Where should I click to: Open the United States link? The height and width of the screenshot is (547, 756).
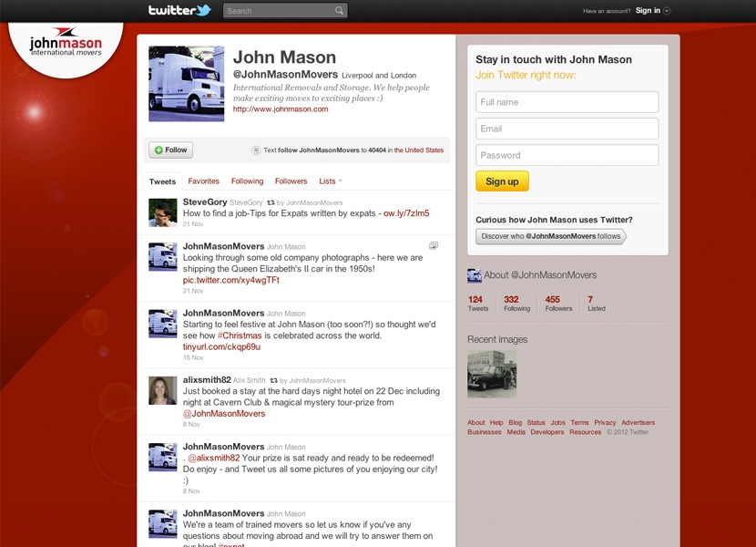tap(419, 150)
